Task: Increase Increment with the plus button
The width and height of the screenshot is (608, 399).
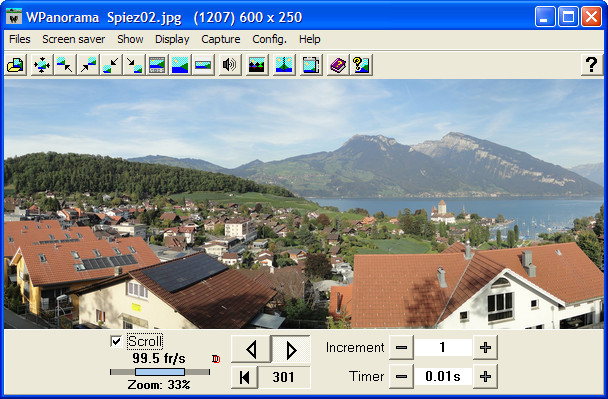Action: coord(485,347)
